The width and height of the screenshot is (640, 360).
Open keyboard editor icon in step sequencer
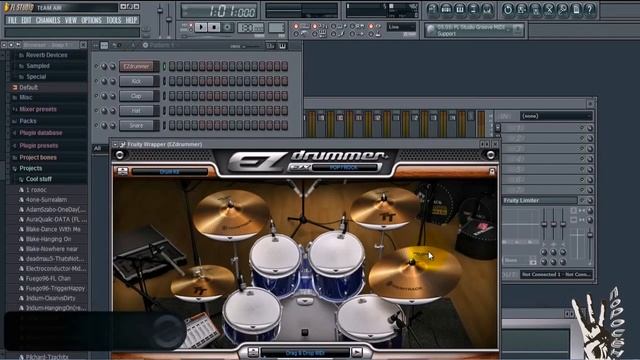click(x=282, y=46)
